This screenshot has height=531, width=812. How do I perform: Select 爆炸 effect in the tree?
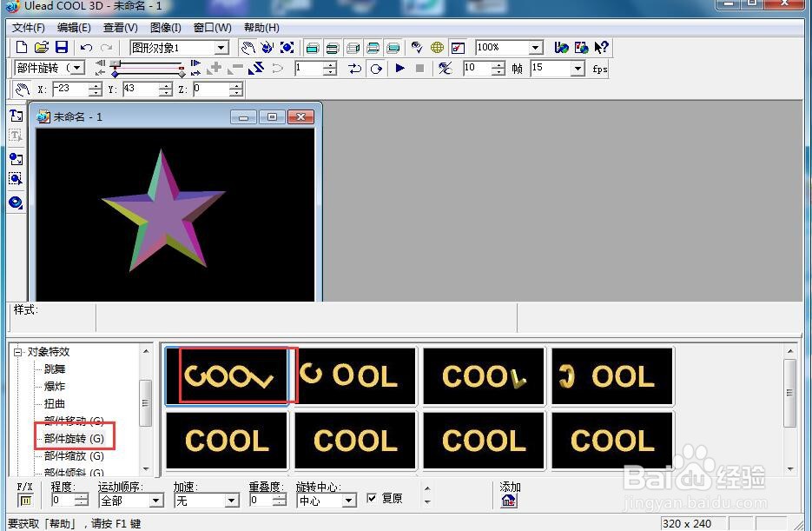pyautogui.click(x=55, y=386)
